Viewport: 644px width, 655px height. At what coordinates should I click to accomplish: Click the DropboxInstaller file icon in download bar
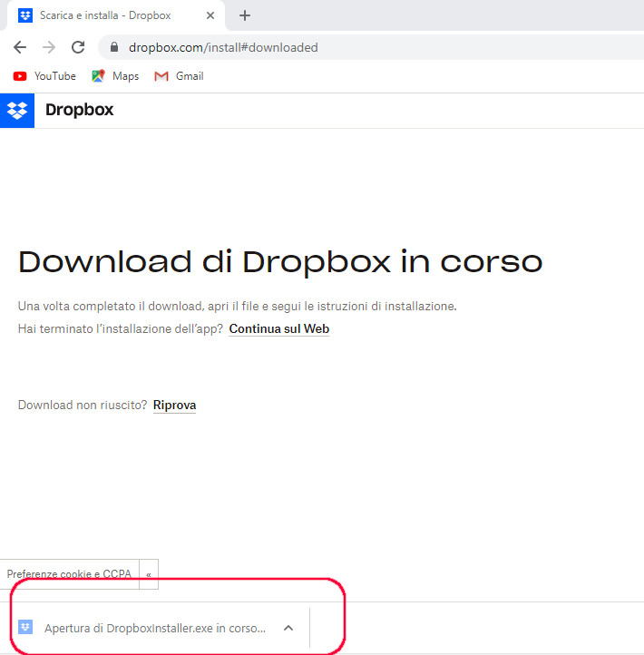click(25, 627)
